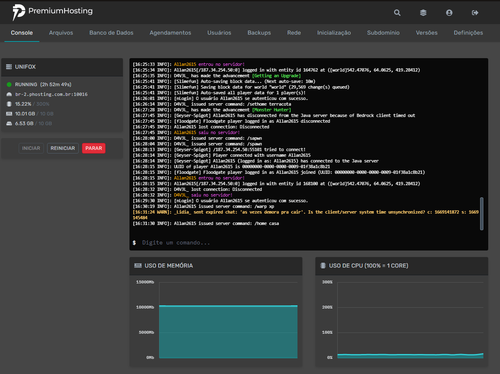Click the green running status indicator
Viewport: 500px width, 374px height.
tap(9, 84)
